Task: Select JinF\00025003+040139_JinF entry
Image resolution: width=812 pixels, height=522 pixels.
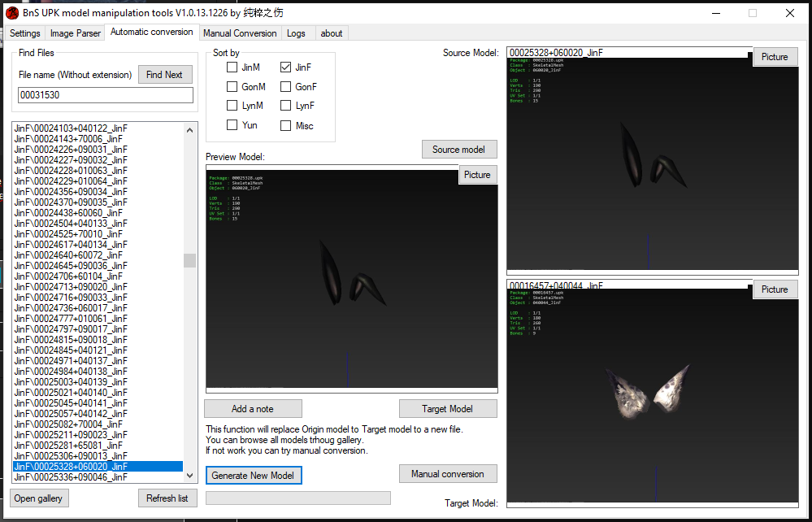Action: pyautogui.click(x=98, y=381)
